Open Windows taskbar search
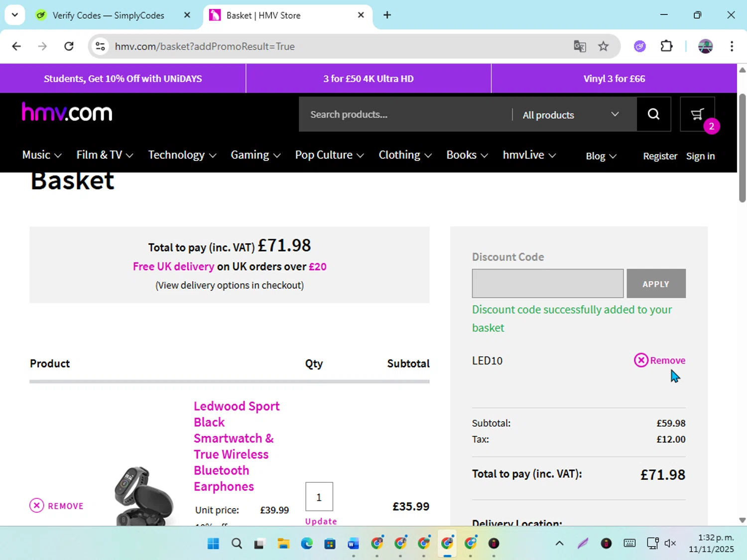Viewport: 747px width, 560px height. click(x=237, y=543)
